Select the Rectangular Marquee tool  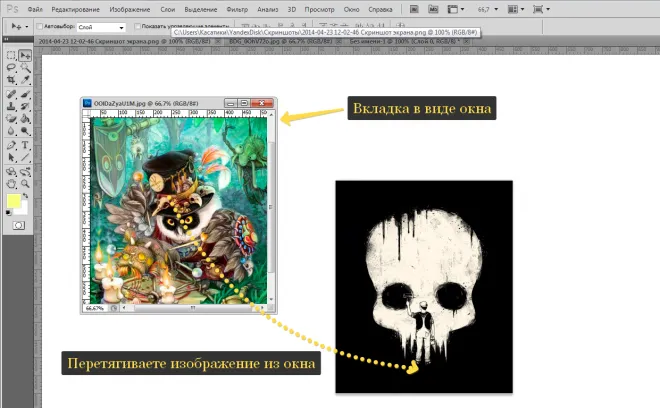click(11, 55)
